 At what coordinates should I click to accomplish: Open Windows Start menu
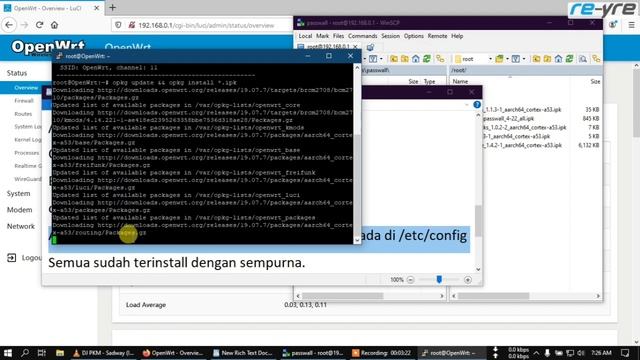point(8,353)
